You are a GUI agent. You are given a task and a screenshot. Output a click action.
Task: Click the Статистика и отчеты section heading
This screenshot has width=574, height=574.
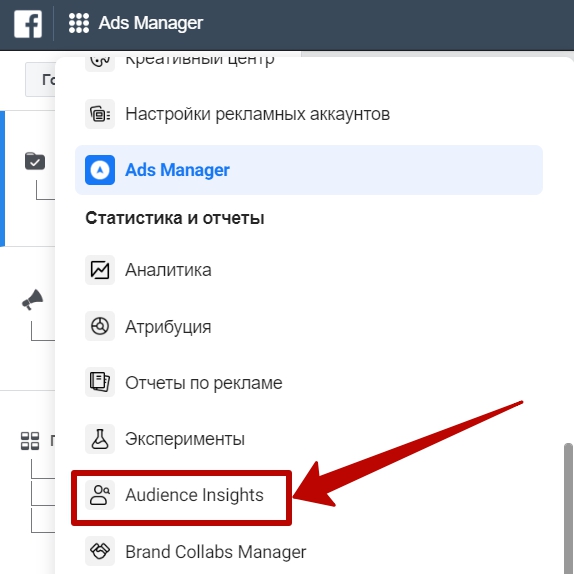(x=175, y=218)
